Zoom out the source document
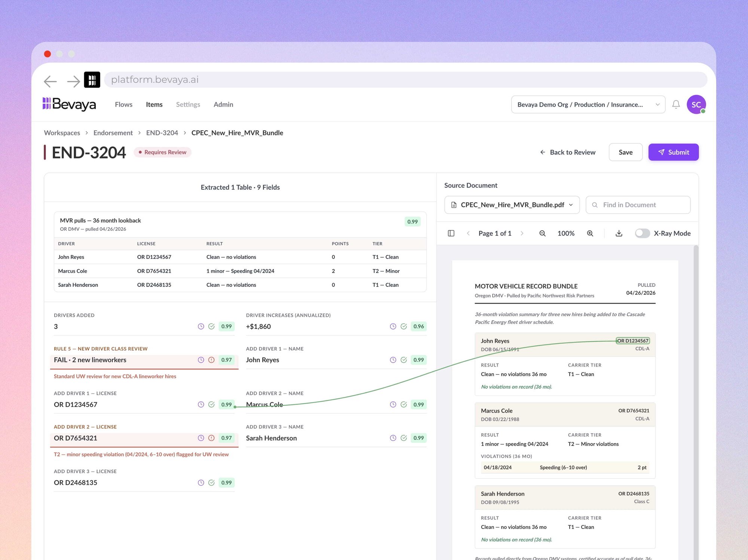 [542, 233]
